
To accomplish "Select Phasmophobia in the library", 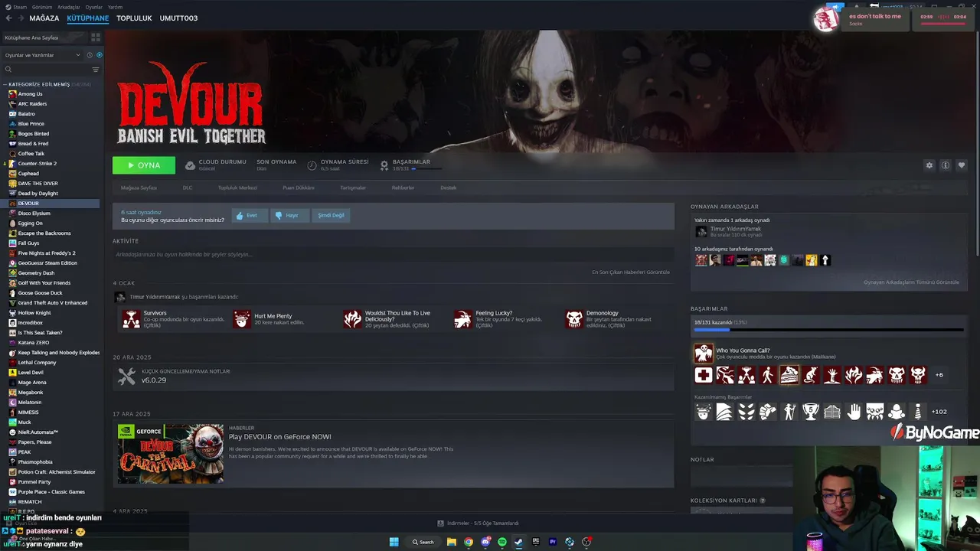I will tap(35, 462).
